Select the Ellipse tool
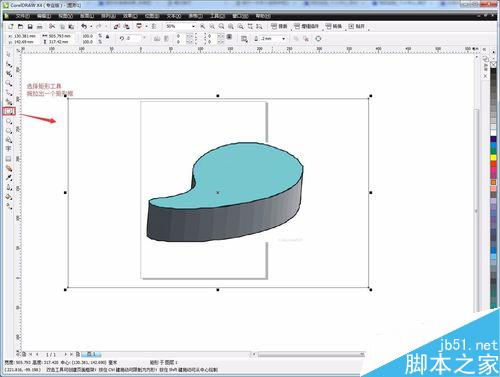500x377 pixels. (9, 121)
